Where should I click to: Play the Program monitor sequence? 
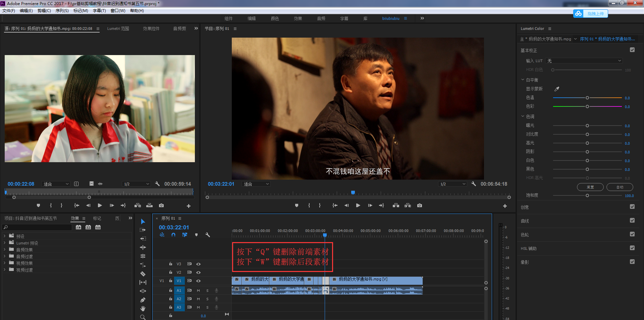[358, 205]
